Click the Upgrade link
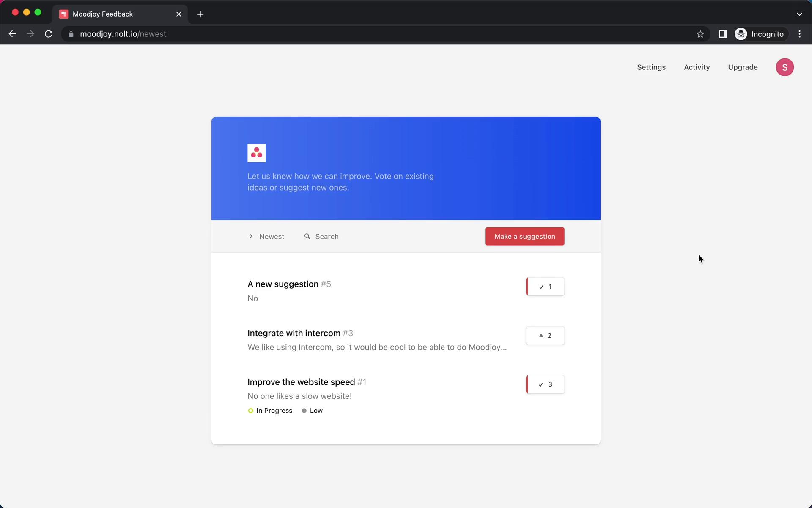The height and width of the screenshot is (508, 812). coord(743,67)
